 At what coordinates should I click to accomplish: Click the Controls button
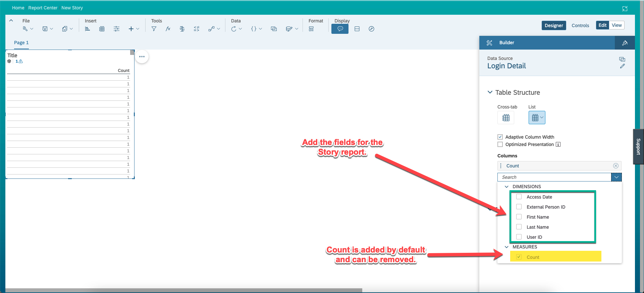pyautogui.click(x=580, y=25)
